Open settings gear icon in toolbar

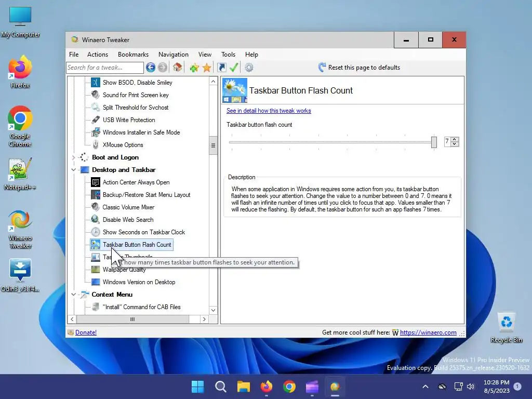click(x=249, y=68)
